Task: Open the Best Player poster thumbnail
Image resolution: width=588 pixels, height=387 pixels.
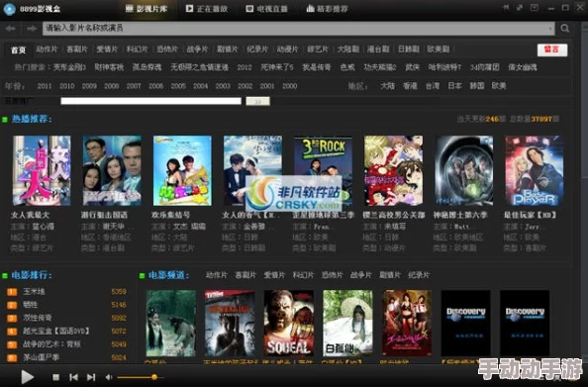Action: pos(534,170)
